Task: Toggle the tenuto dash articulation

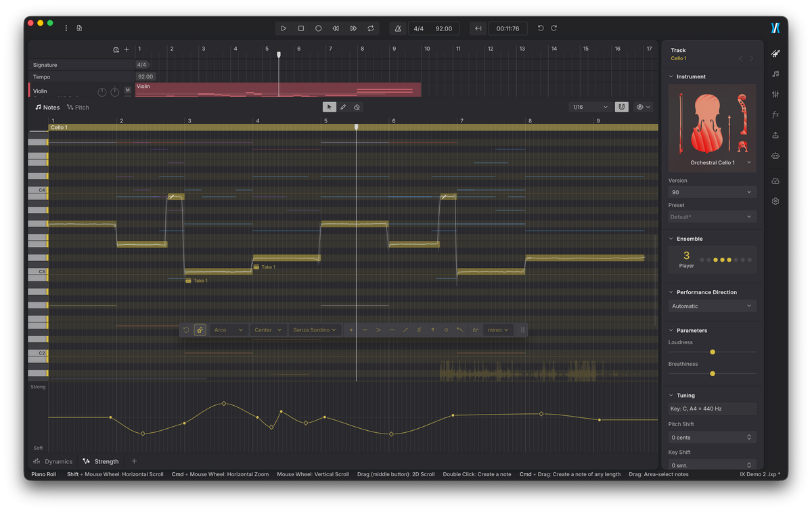Action: point(365,330)
